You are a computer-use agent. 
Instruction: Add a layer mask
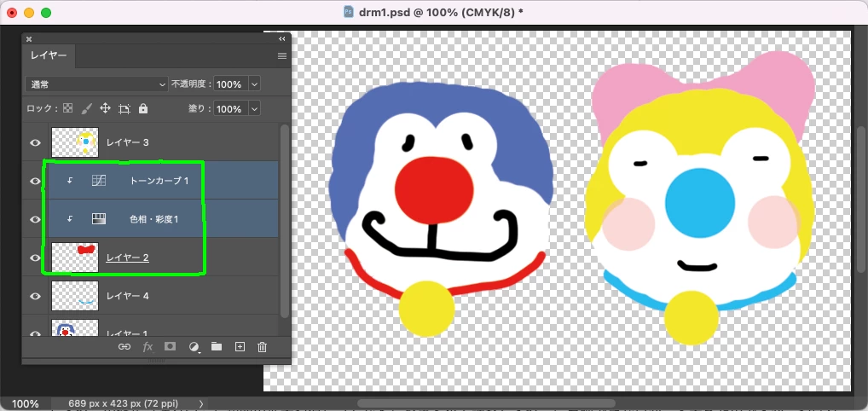pos(170,346)
